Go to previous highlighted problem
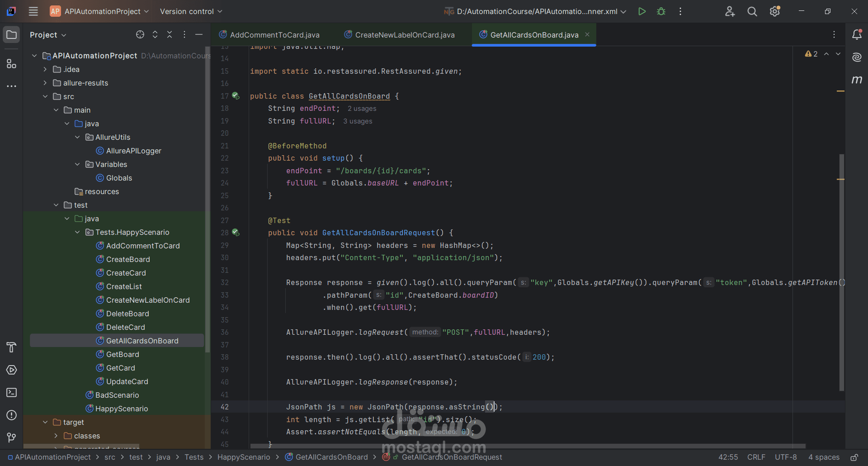The height and width of the screenshot is (466, 868). pyautogui.click(x=826, y=54)
